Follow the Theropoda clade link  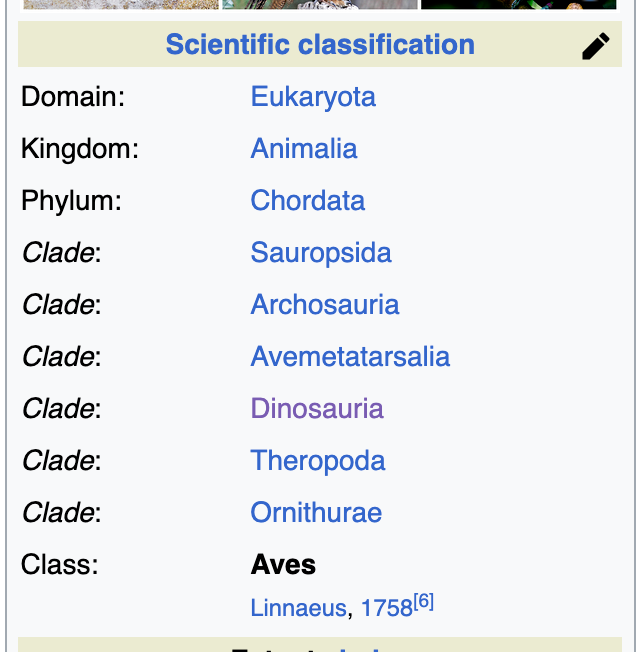click(x=318, y=461)
